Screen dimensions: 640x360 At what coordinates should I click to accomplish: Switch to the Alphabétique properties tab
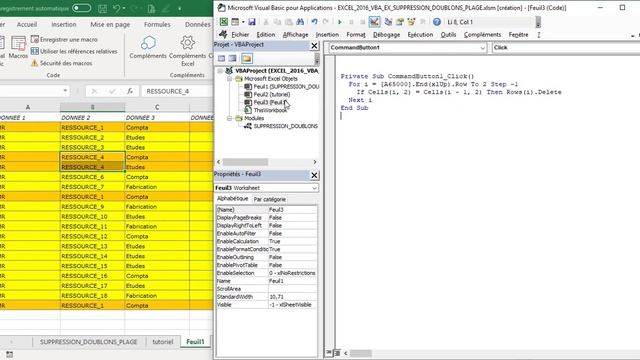pyautogui.click(x=232, y=199)
